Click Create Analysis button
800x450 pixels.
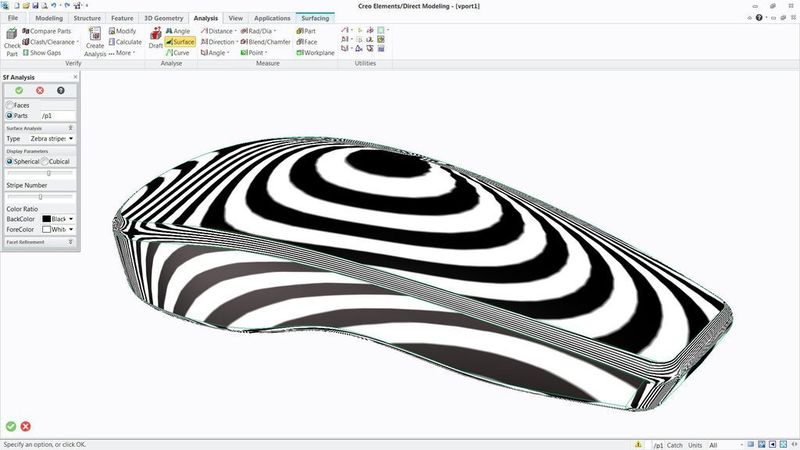click(x=95, y=42)
